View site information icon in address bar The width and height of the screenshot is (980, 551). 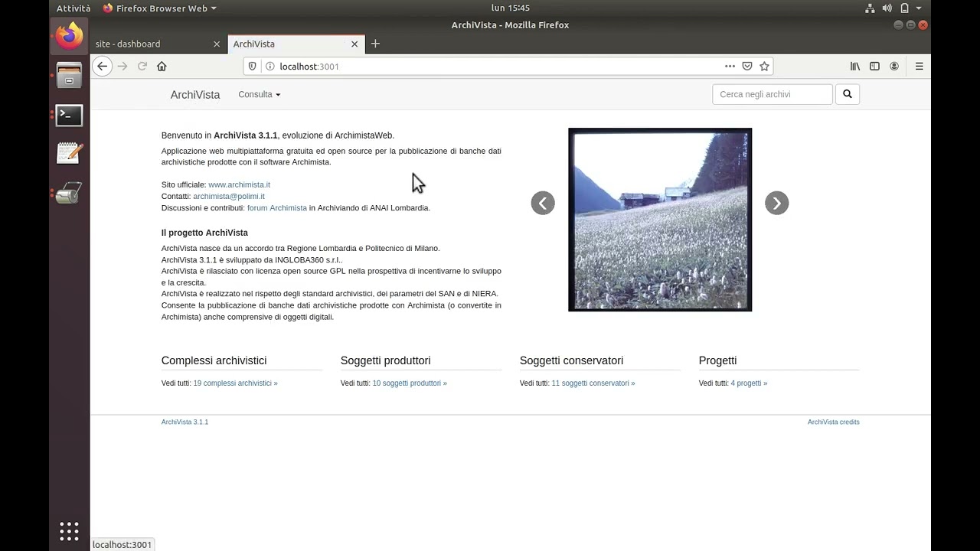click(x=269, y=66)
